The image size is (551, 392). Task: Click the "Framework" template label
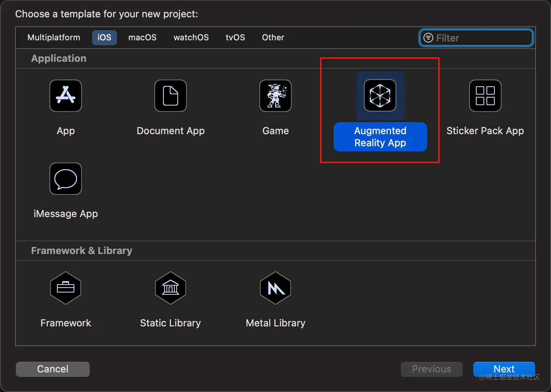[x=66, y=323]
